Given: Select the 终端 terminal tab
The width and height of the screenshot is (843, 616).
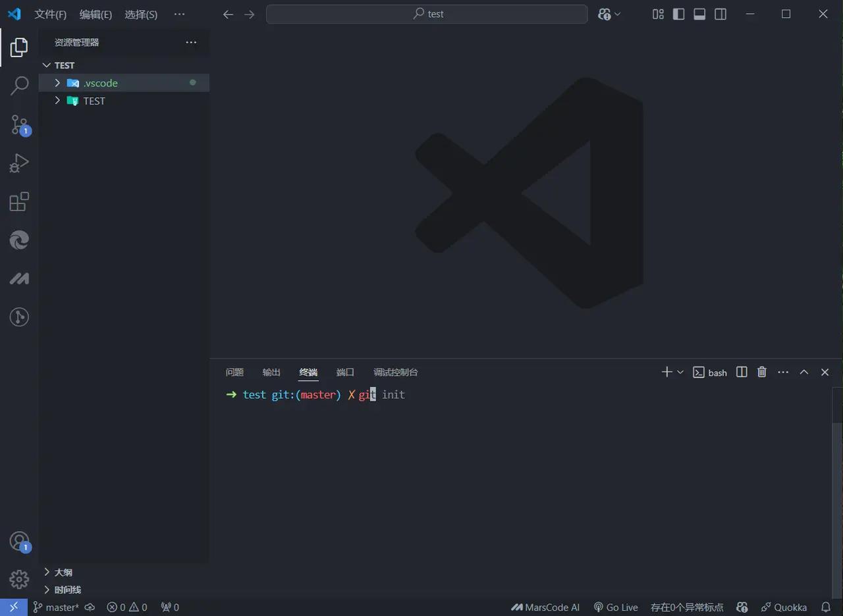Looking at the screenshot, I should [308, 372].
